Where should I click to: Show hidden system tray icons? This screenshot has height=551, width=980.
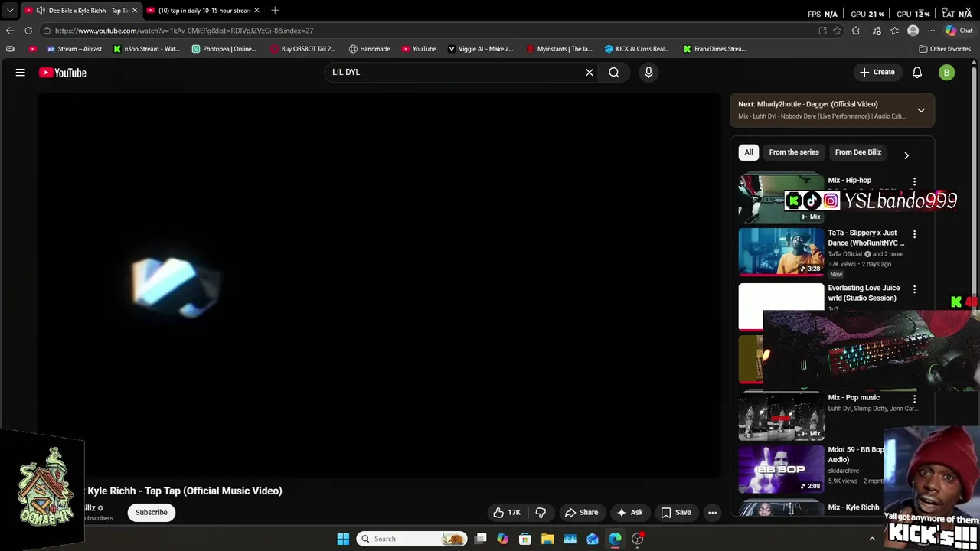click(x=872, y=539)
